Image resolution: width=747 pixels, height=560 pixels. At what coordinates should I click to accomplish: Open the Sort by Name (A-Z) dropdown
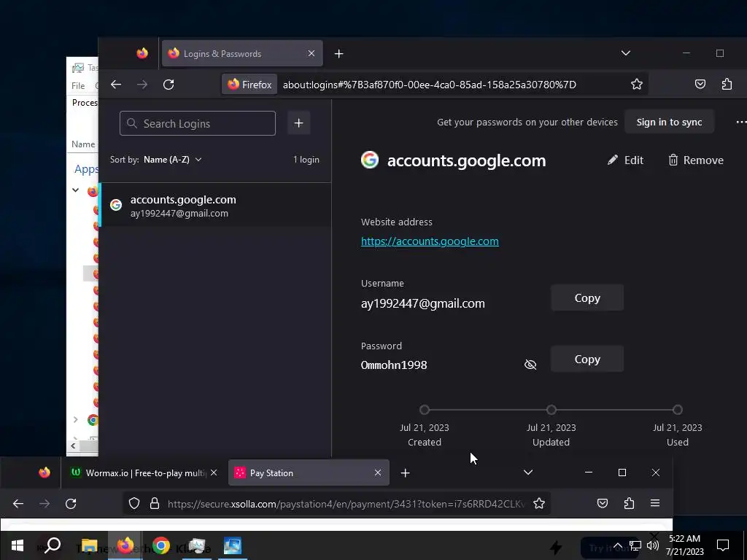(172, 160)
